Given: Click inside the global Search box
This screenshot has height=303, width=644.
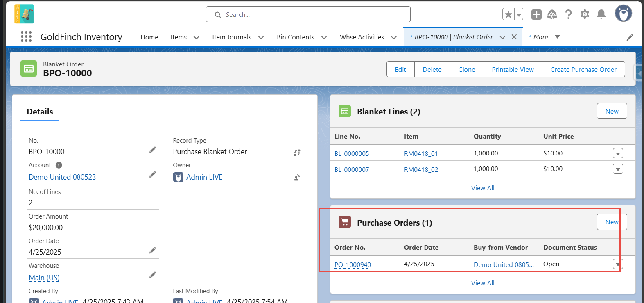Looking at the screenshot, I should (308, 14).
